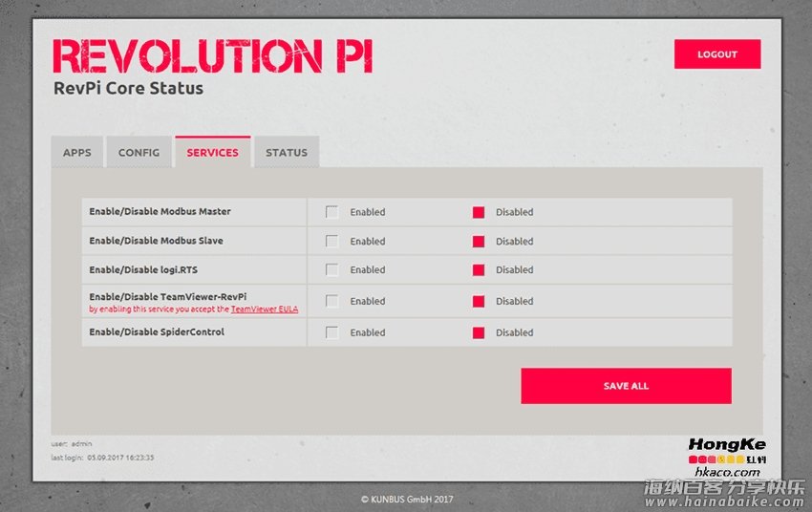The image size is (812, 512).
Task: Click the 'Enable/Disable SpiderControl' label
Action: tap(157, 331)
